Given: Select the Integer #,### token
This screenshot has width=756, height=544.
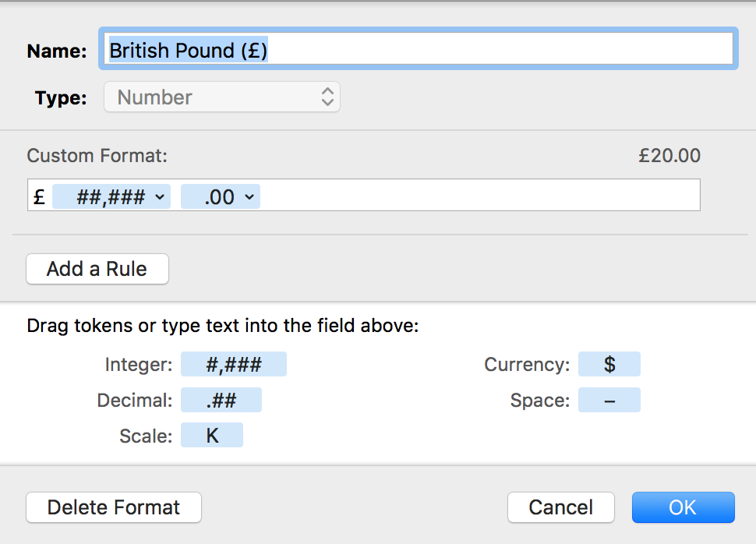Looking at the screenshot, I should pyautogui.click(x=233, y=365).
